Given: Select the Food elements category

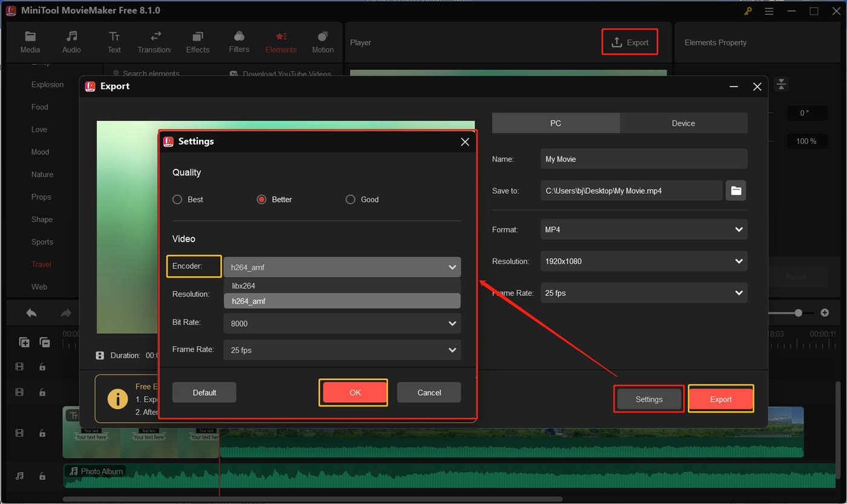Looking at the screenshot, I should click(x=40, y=107).
